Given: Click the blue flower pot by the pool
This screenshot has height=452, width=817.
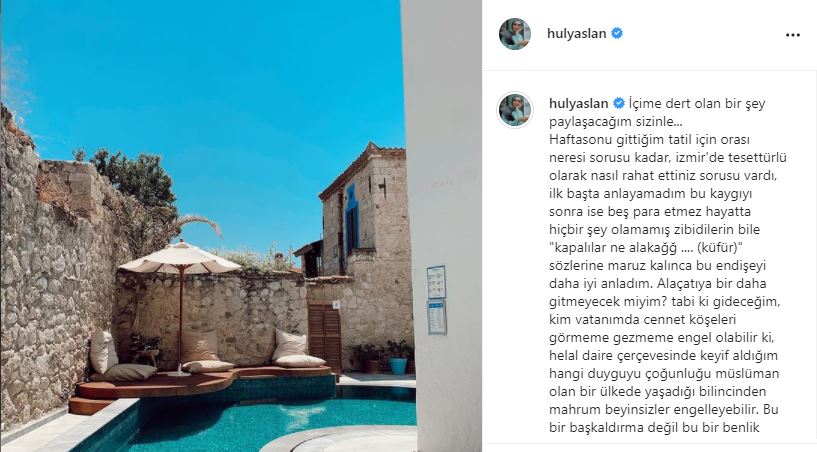Looking at the screenshot, I should (399, 365).
